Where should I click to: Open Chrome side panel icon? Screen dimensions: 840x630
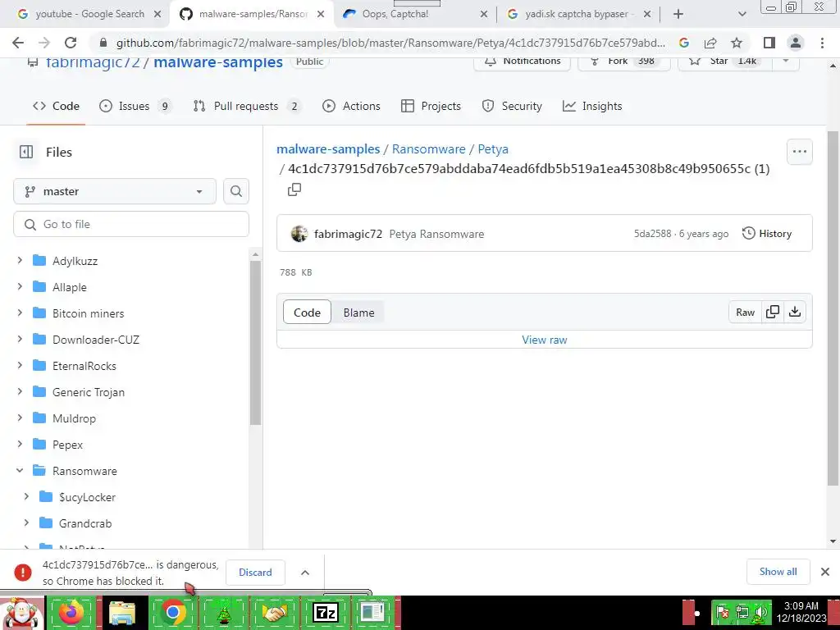(769, 43)
